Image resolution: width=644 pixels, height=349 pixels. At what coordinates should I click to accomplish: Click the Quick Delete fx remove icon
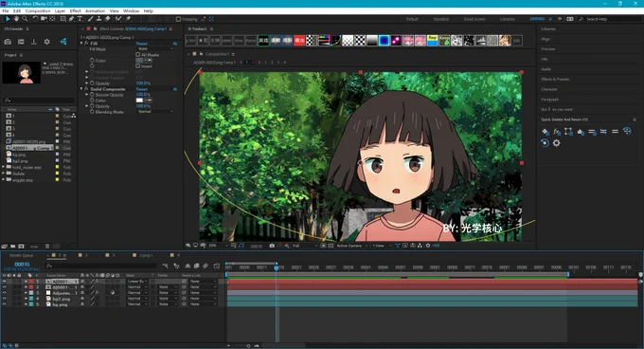[557, 132]
